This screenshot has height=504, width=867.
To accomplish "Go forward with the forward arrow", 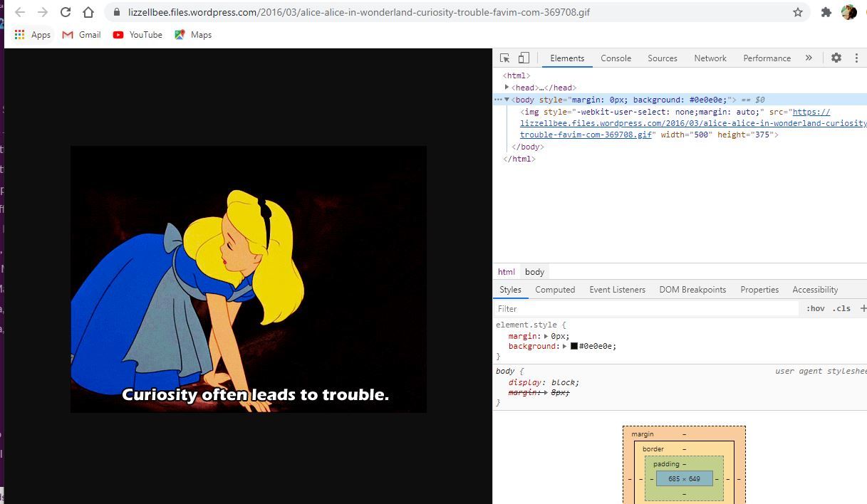I will (43, 12).
